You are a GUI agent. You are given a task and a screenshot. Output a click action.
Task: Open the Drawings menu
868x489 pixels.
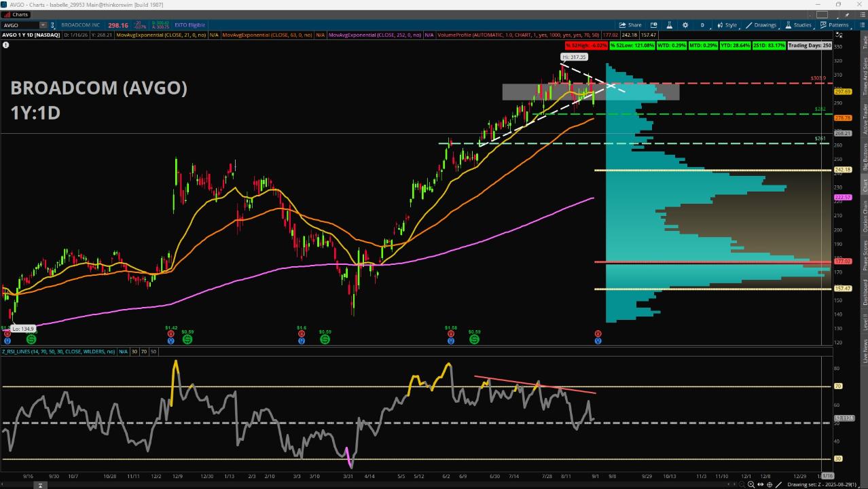click(x=761, y=25)
